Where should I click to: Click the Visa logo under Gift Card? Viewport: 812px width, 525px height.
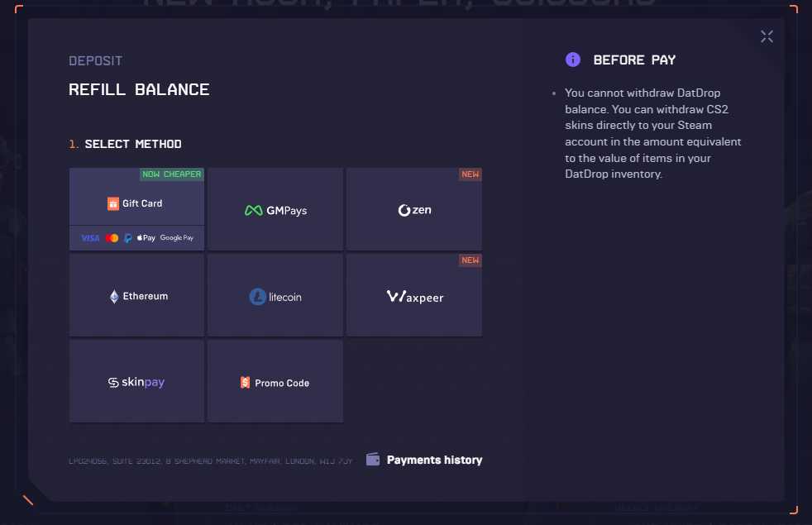90,238
